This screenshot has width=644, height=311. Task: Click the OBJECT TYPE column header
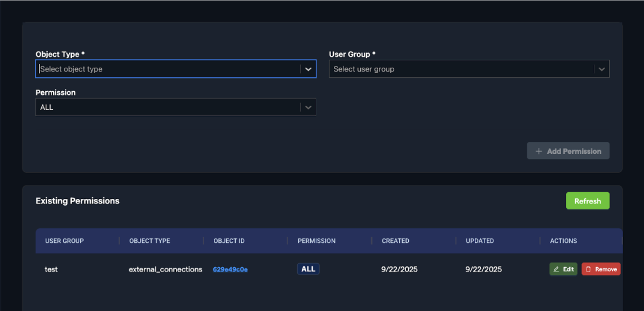pos(149,241)
